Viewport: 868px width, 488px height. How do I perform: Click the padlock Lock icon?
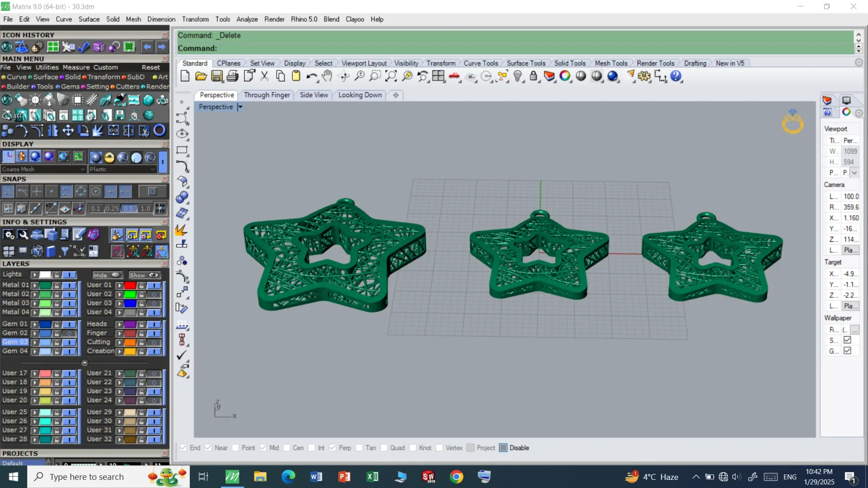point(534,76)
